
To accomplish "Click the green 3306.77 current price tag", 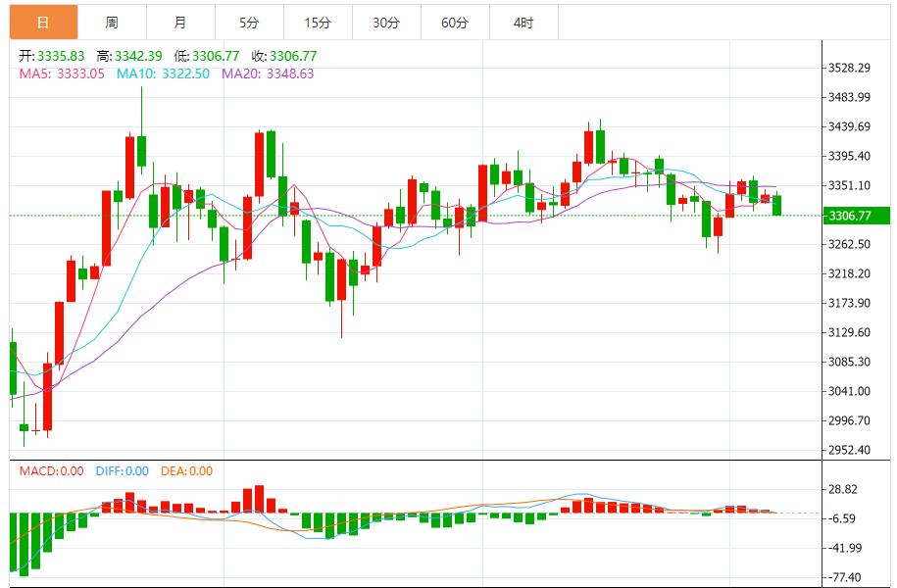I will [x=856, y=216].
